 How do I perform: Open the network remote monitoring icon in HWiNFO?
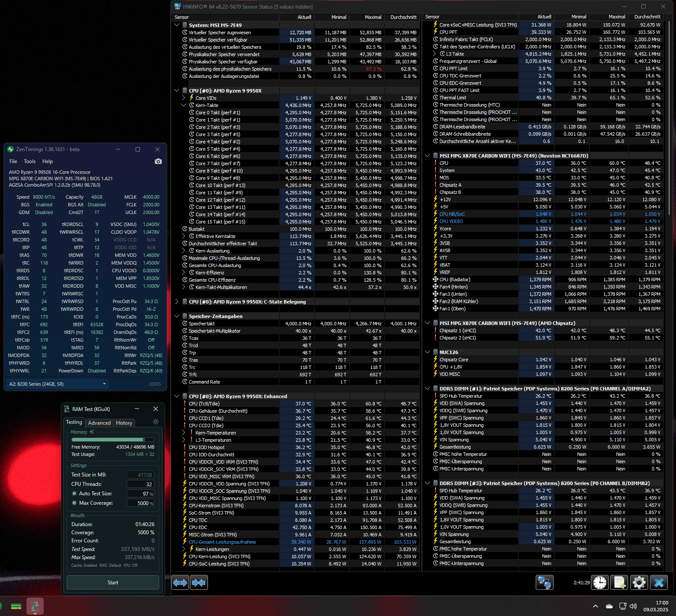coord(544,583)
